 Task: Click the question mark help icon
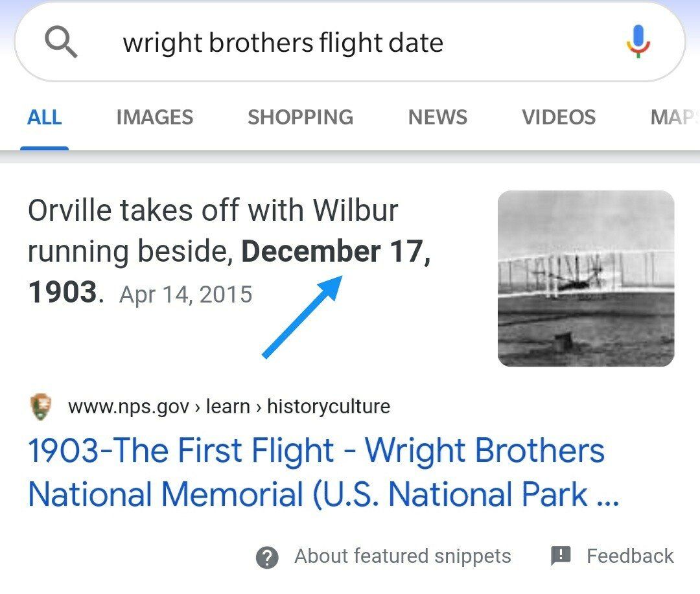coord(267,557)
